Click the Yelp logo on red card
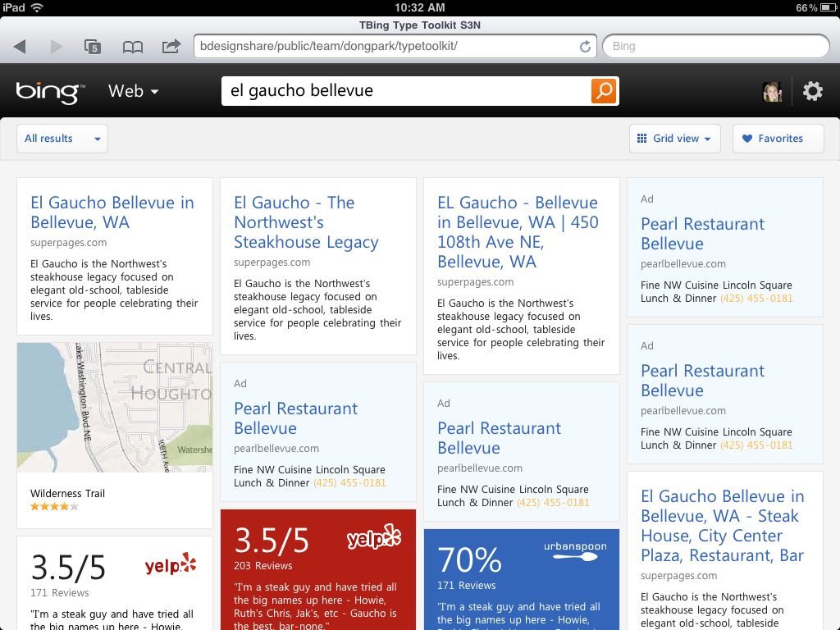The image size is (840, 630). click(x=374, y=537)
